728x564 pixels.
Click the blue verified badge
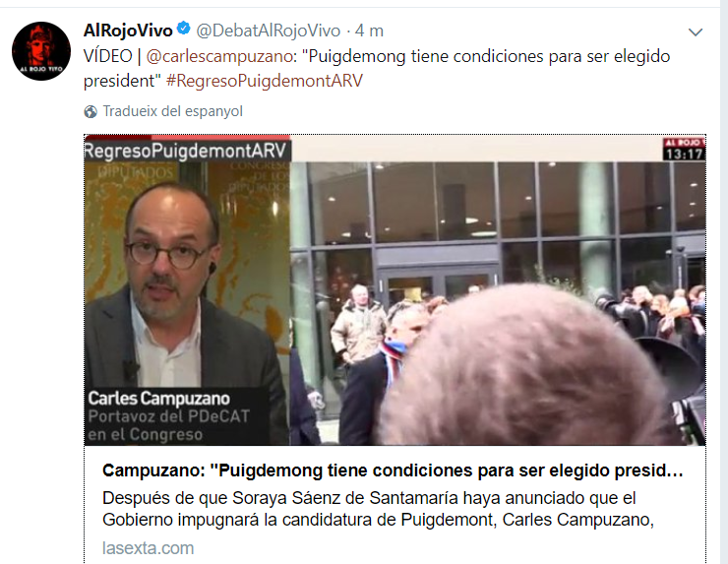(x=184, y=29)
